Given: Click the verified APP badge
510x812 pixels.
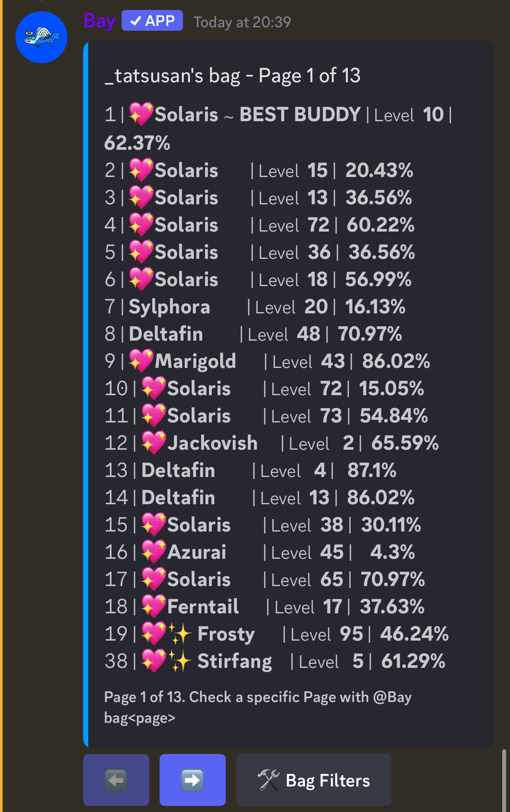Looking at the screenshot, I should pos(152,21).
